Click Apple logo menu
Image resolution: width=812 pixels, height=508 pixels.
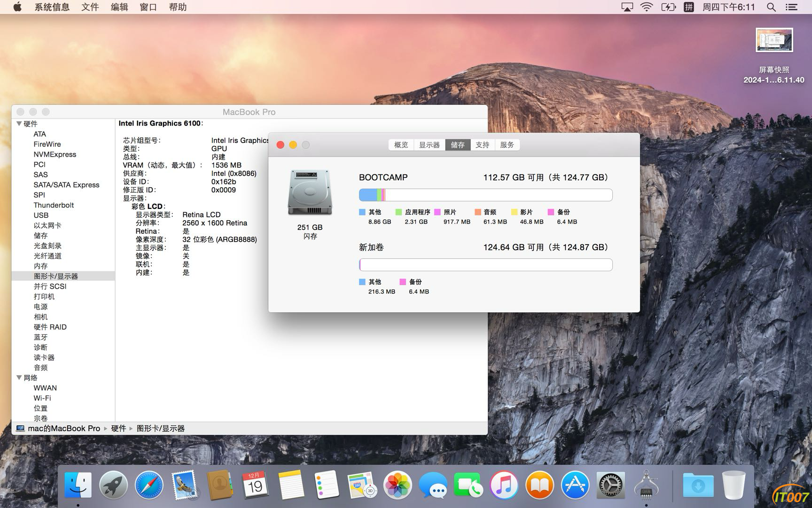[x=17, y=7]
